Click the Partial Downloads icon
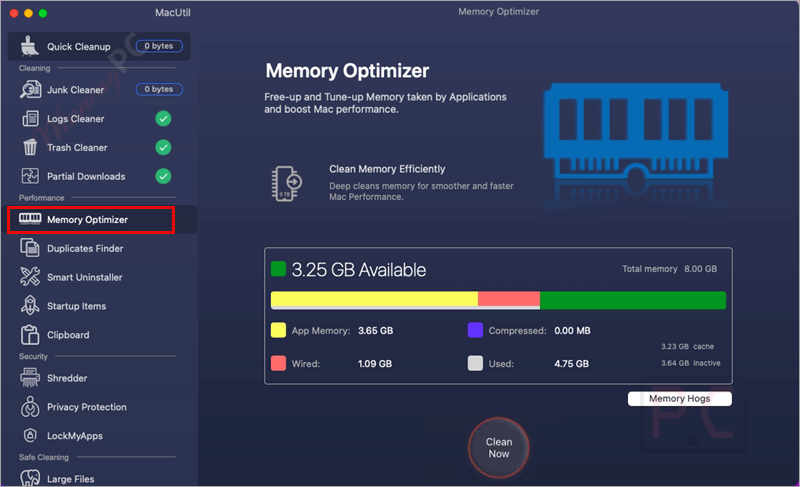Image resolution: width=800 pixels, height=487 pixels. 30,176
